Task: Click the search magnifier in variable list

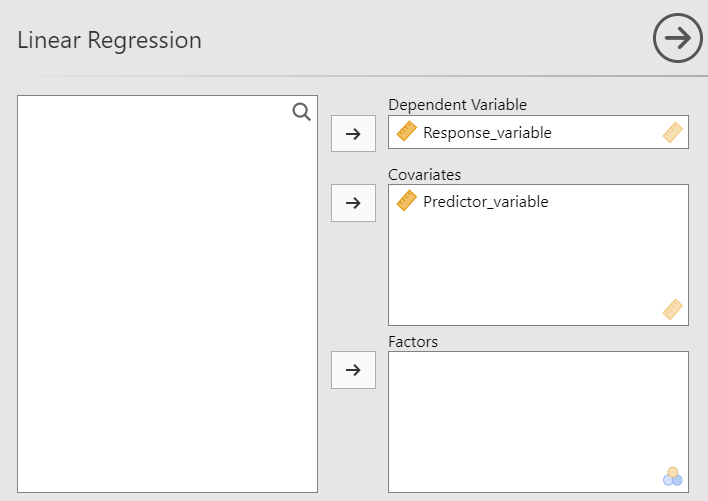Action: 301,112
